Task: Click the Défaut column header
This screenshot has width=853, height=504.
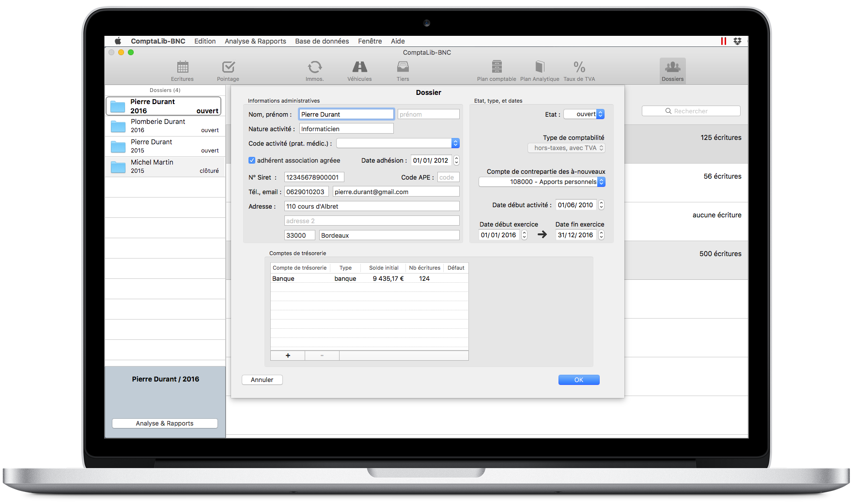Action: (x=456, y=268)
